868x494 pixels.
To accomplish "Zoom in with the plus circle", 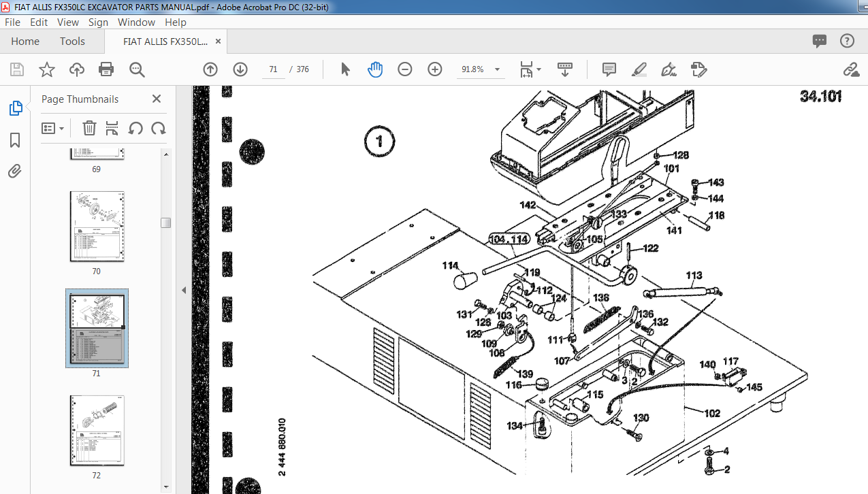I will click(435, 69).
